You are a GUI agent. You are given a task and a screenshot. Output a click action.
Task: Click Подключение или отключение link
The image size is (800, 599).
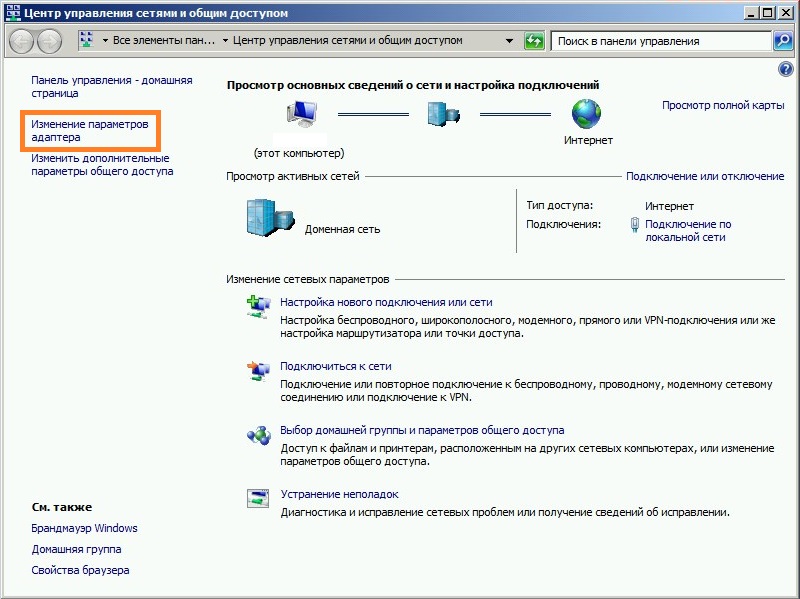[704, 176]
